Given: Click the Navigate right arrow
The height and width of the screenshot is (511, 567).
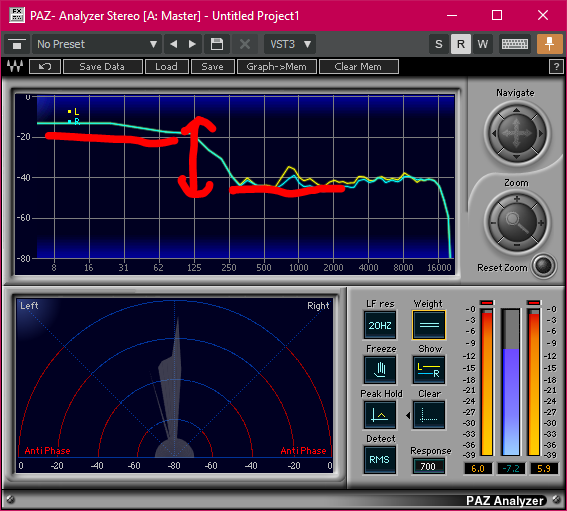Looking at the screenshot, I should (x=541, y=133).
